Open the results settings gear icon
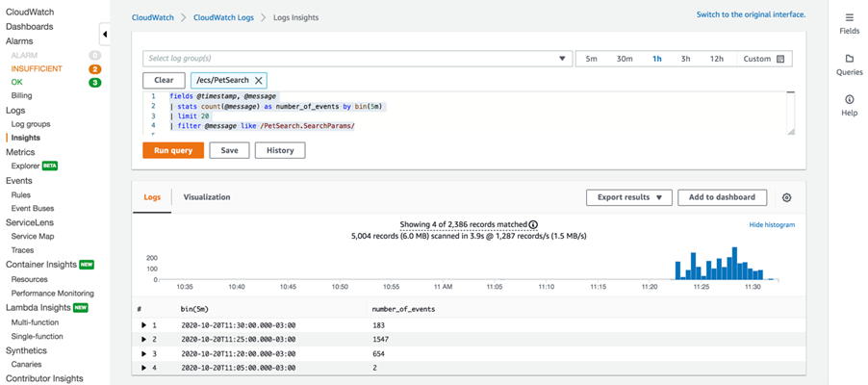 tap(786, 197)
